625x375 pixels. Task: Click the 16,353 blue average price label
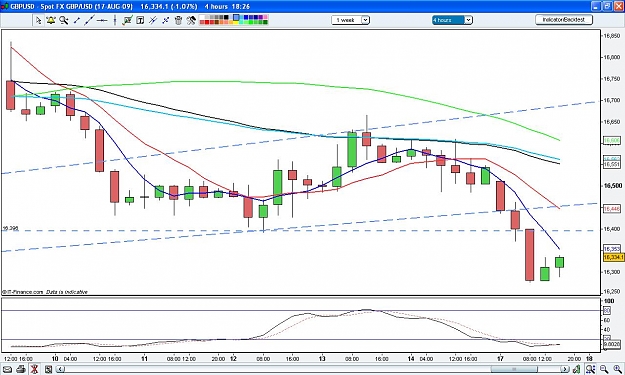pos(612,249)
